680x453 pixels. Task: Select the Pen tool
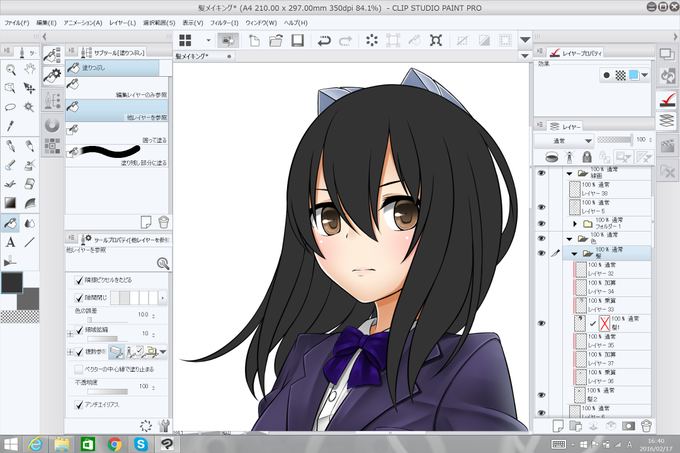click(x=10, y=146)
